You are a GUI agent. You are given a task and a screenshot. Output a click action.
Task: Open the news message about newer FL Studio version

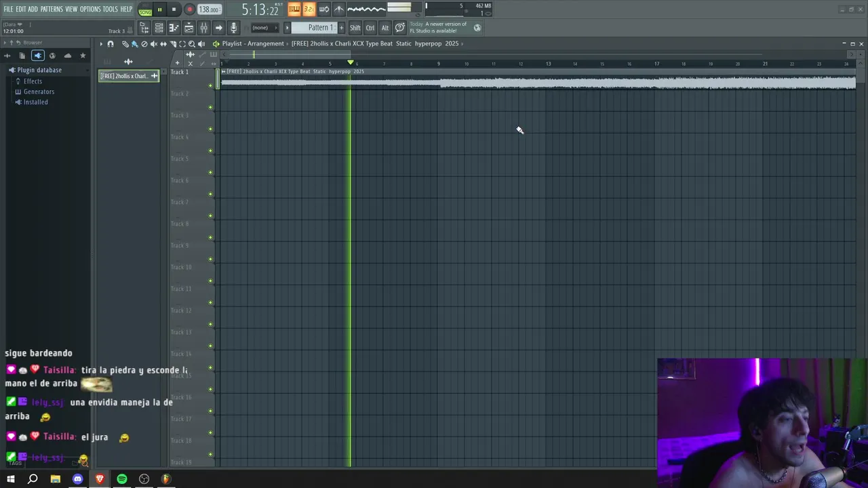click(439, 28)
